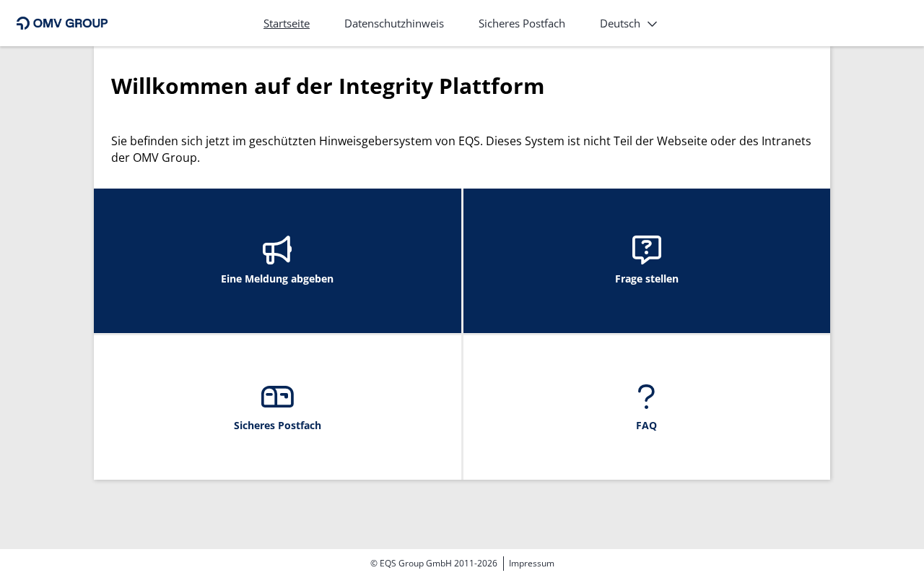
Task: Click the intro paragraph about the Hinweisgebersystem
Action: tap(461, 149)
